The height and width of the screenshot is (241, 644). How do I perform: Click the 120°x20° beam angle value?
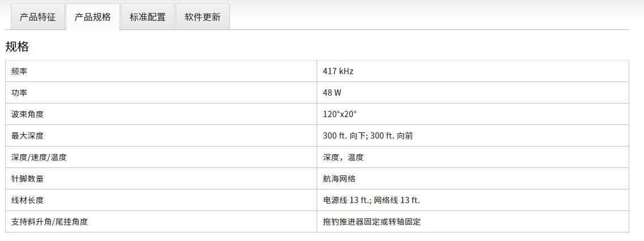point(340,114)
